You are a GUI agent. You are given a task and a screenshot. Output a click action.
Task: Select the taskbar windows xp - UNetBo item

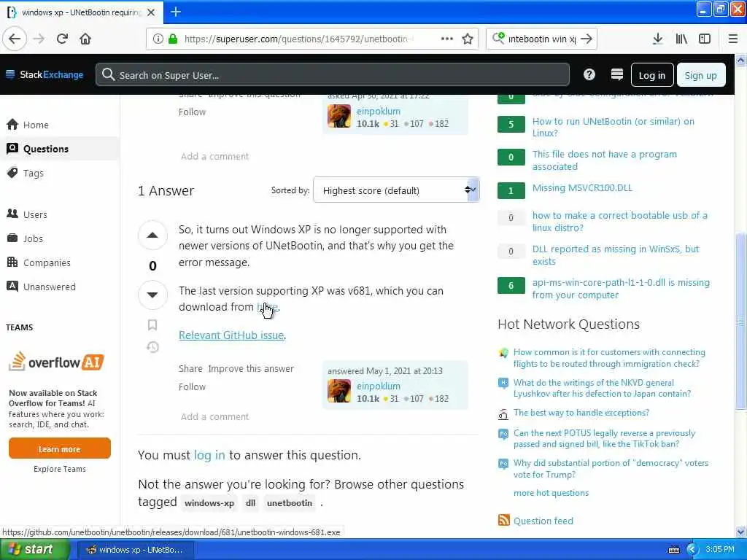click(135, 550)
